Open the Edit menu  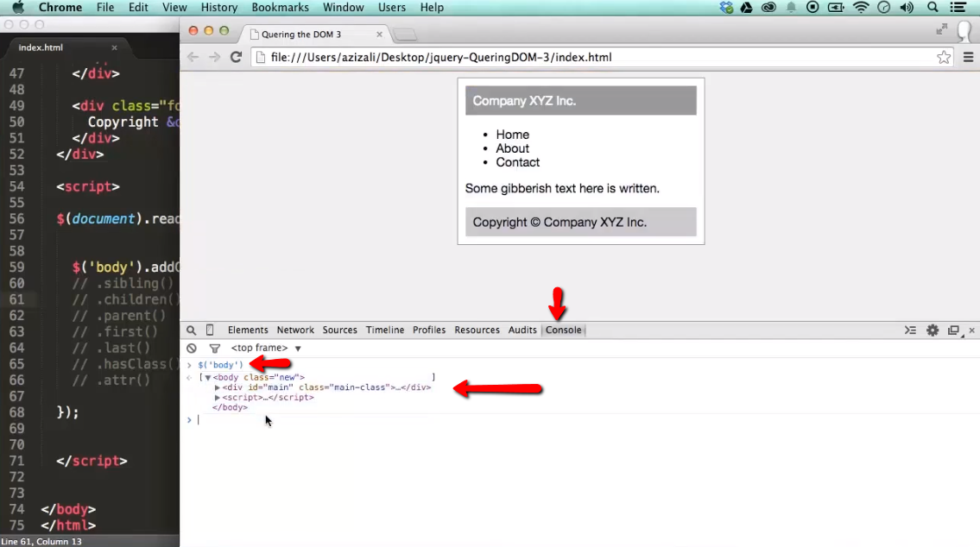[x=138, y=8]
